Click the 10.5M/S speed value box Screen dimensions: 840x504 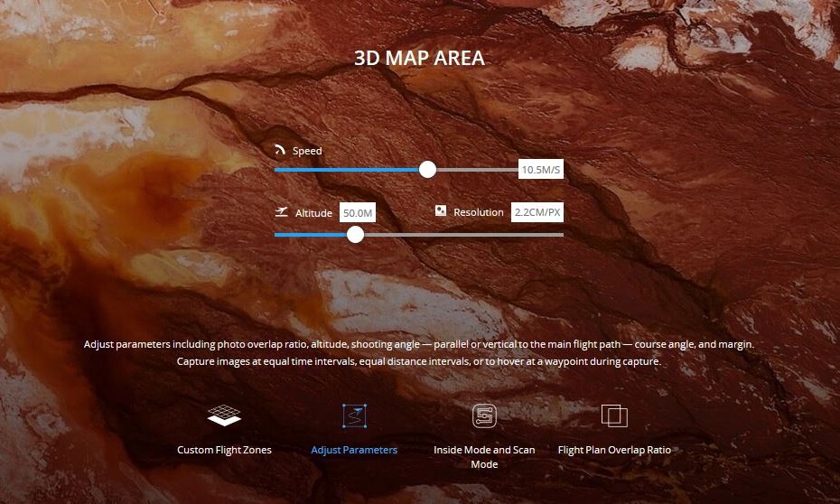click(x=540, y=169)
